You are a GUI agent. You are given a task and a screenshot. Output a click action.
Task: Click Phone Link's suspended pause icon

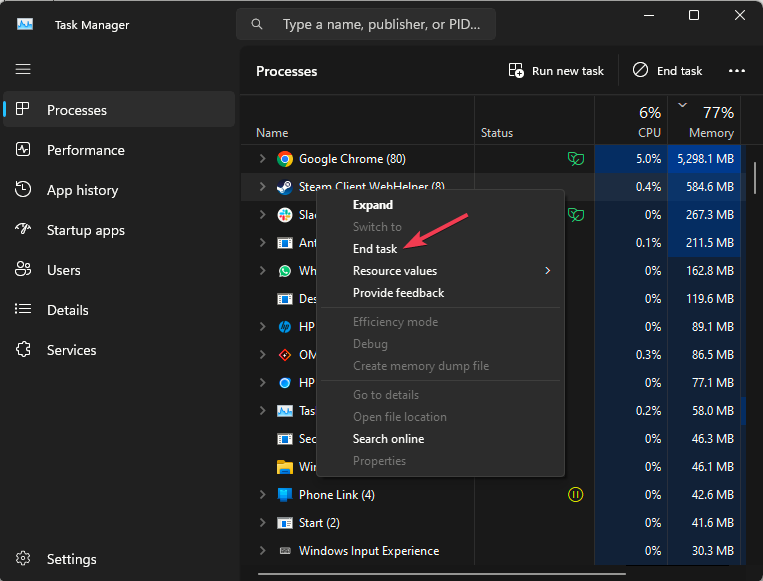coord(576,495)
